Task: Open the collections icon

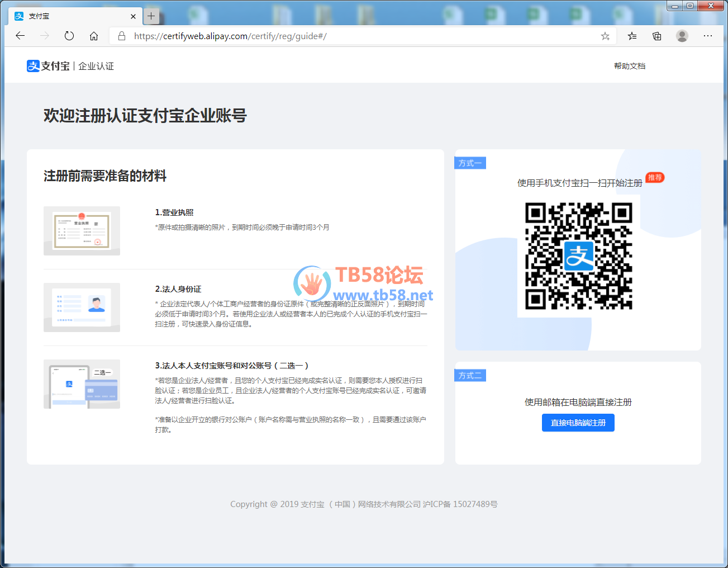Action: pos(657,36)
